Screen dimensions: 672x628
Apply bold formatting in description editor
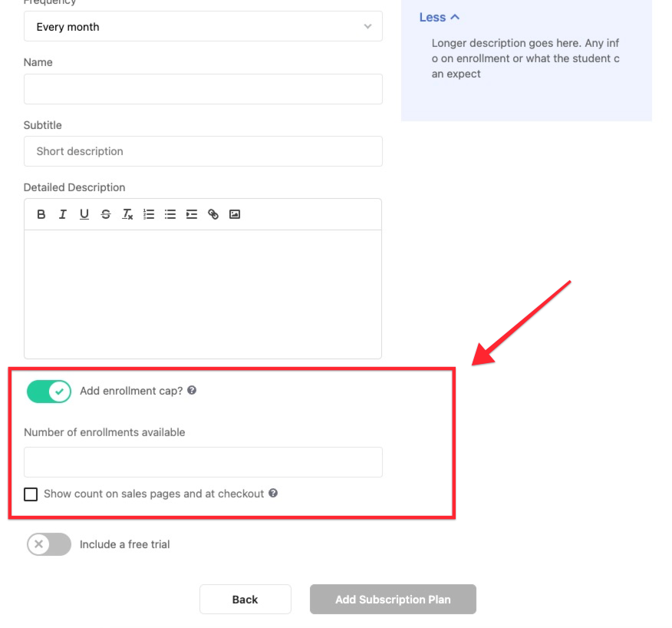(x=41, y=214)
